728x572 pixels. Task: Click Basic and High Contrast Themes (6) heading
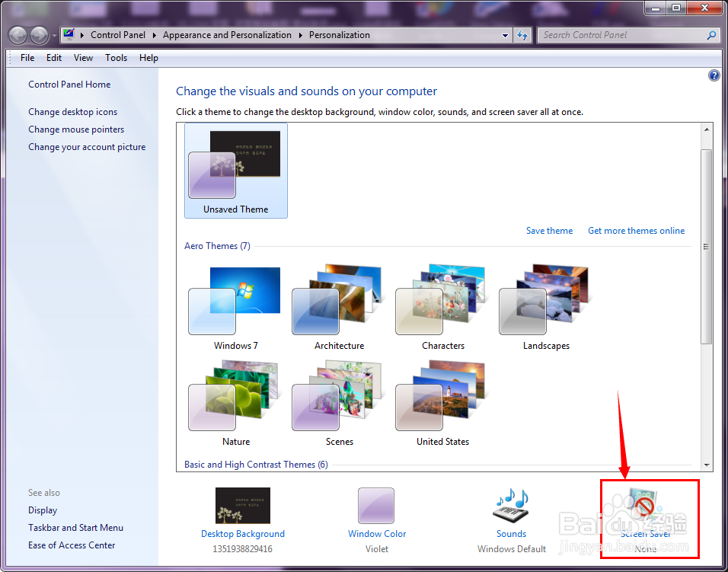(256, 465)
